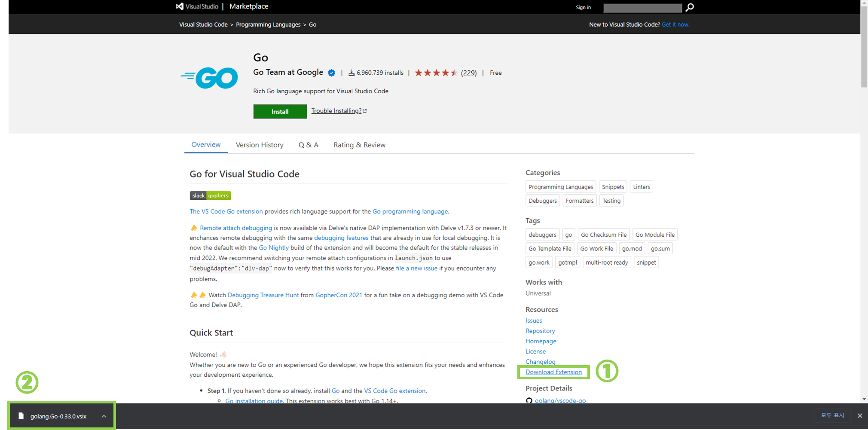Select the Linters category tag
This screenshot has height=430, width=868.
click(x=642, y=187)
